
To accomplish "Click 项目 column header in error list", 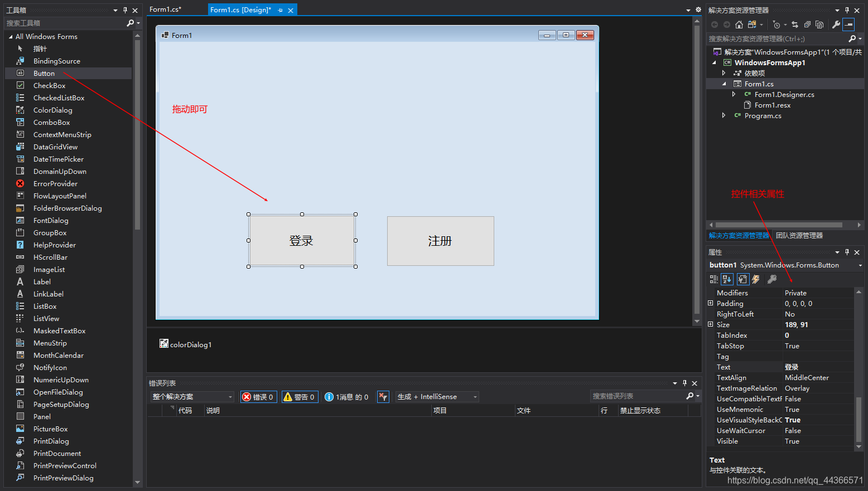I will click(473, 410).
